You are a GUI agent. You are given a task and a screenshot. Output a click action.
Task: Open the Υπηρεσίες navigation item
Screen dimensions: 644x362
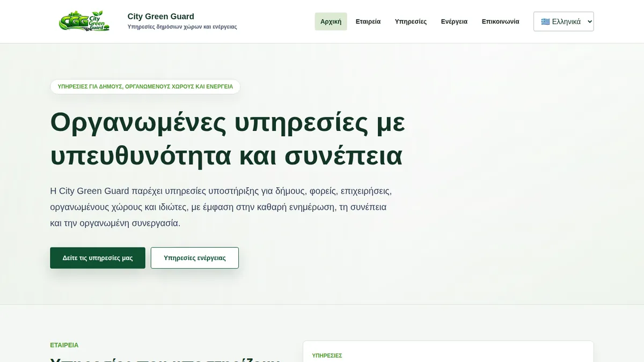coord(411,21)
